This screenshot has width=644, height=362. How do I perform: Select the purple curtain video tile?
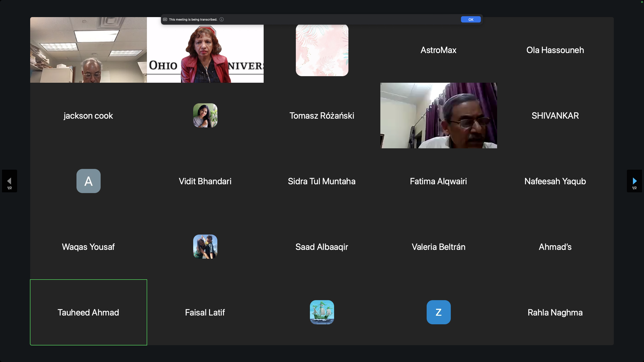[x=438, y=115]
